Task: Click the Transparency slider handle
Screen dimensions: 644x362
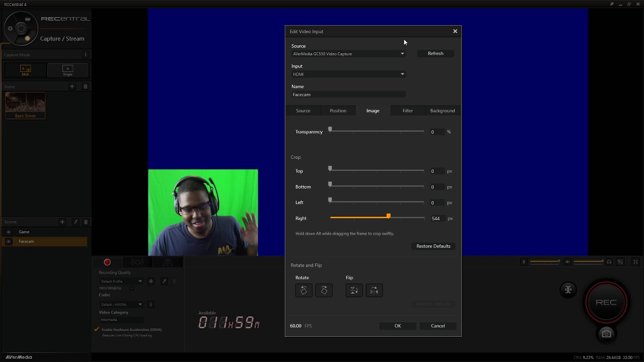Action: point(330,130)
